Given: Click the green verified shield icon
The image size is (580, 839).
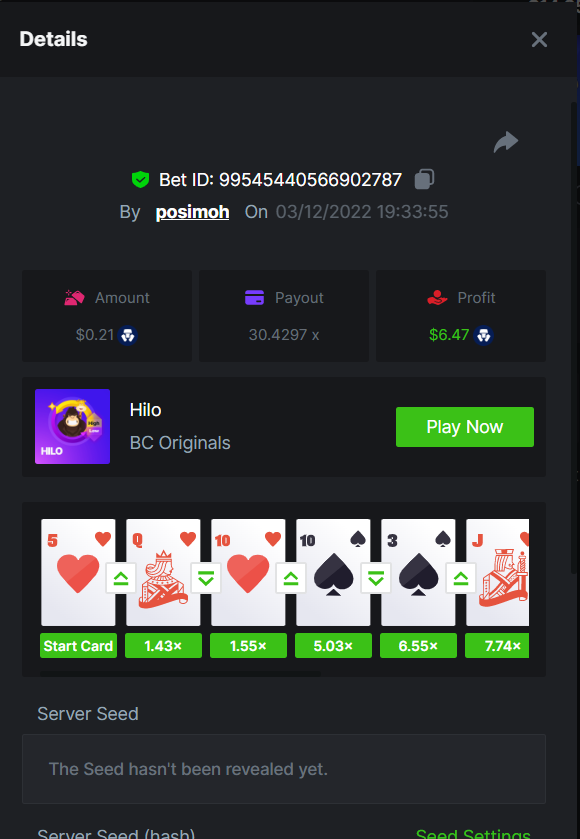Looking at the screenshot, I should point(140,179).
